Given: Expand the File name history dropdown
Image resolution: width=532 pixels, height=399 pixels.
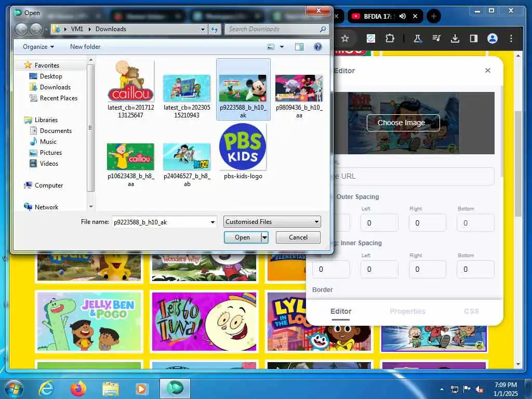Looking at the screenshot, I should pos(212,222).
